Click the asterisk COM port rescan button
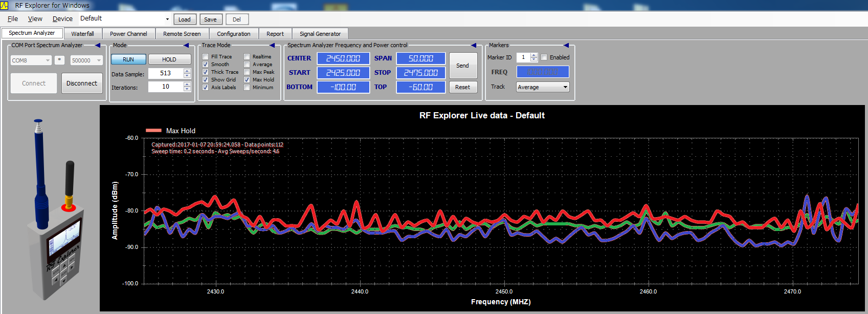 pyautogui.click(x=60, y=60)
